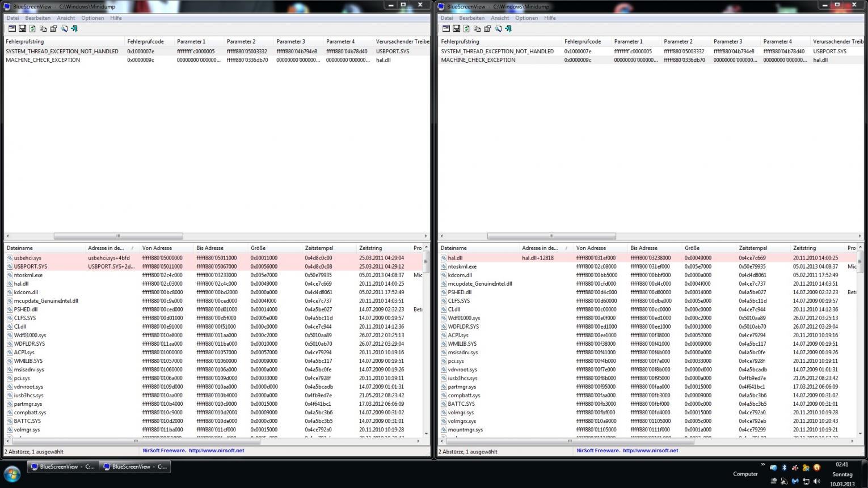Click the clock showing 02:41
This screenshot has height=488, width=868.
(842, 464)
